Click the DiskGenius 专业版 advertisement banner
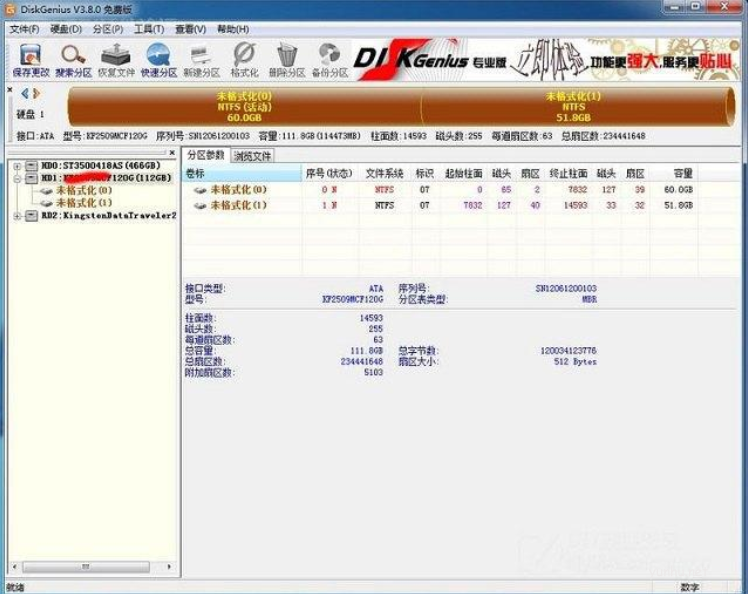Screen dimensions: 748x594 click(548, 59)
